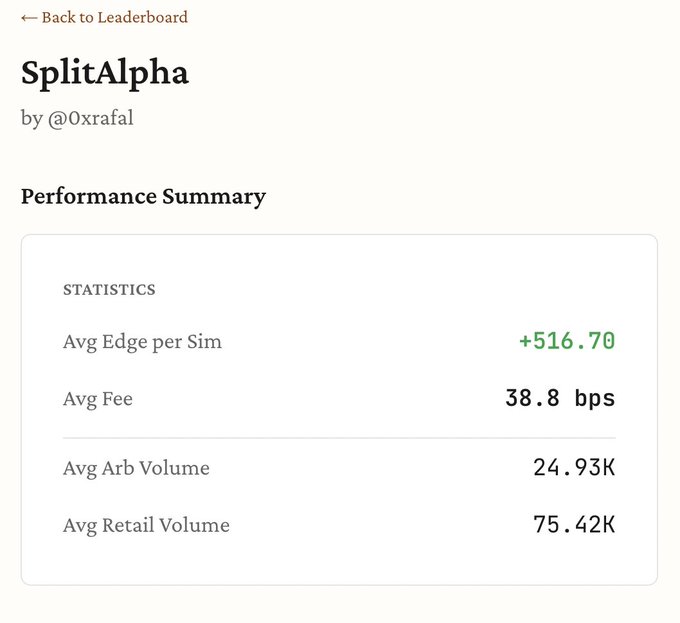This screenshot has width=680, height=623.
Task: Click the Avg Arb Volume label
Action: coord(136,468)
